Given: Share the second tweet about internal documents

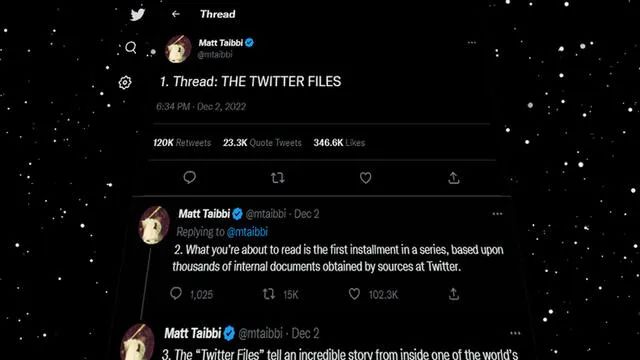Looking at the screenshot, I should [x=453, y=294].
